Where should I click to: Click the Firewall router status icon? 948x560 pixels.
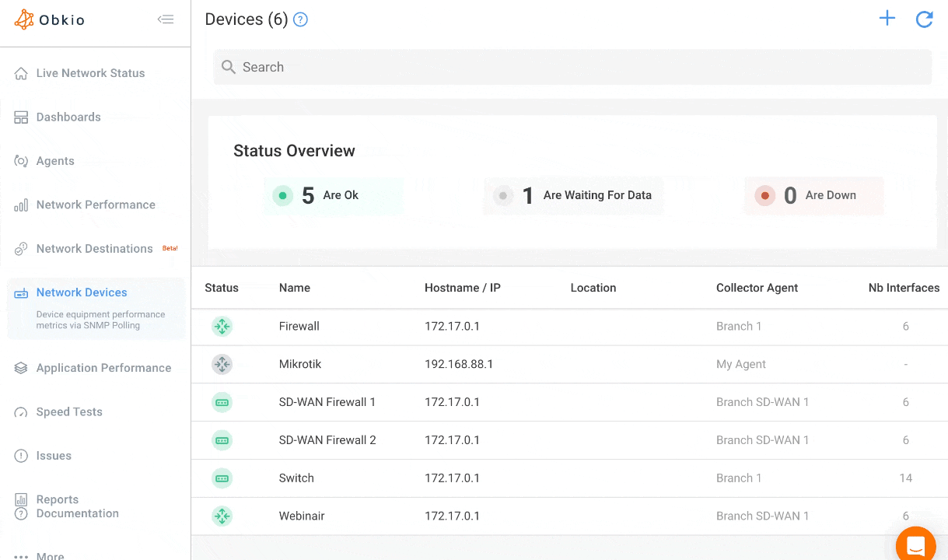click(222, 327)
